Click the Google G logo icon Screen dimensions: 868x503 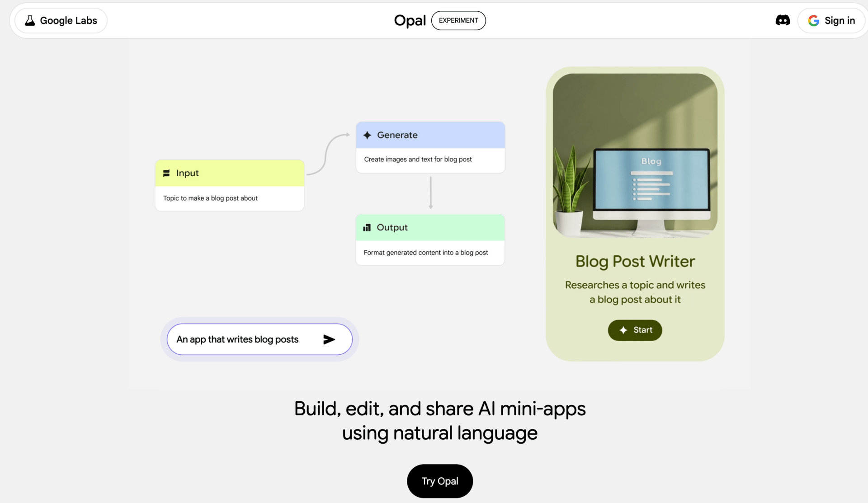(x=813, y=20)
